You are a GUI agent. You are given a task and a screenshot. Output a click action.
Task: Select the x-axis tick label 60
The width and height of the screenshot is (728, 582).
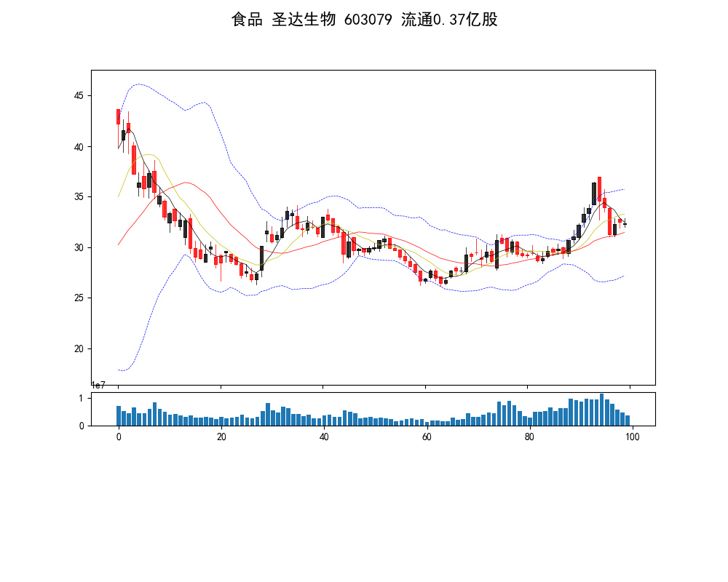[x=427, y=436]
